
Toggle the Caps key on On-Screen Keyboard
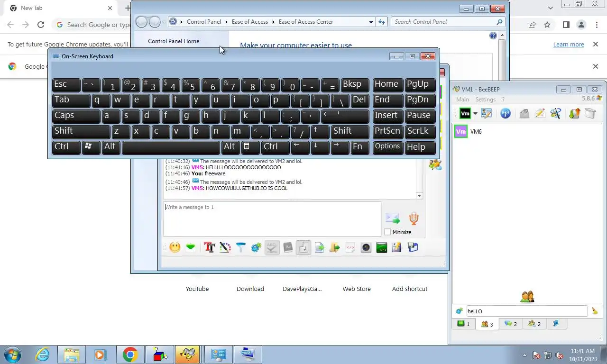point(76,115)
